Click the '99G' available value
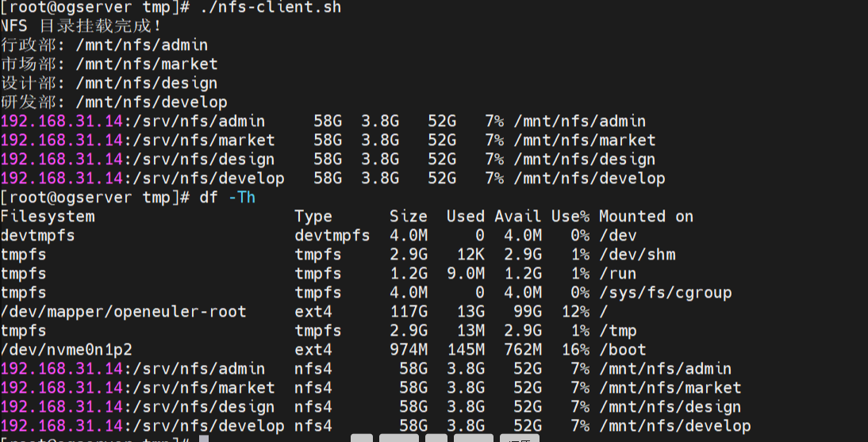 pos(528,311)
